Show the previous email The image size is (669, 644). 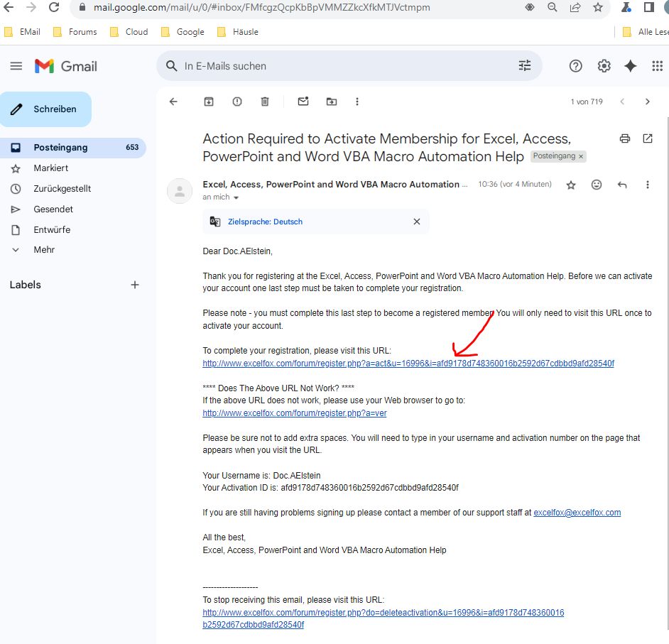click(x=622, y=102)
